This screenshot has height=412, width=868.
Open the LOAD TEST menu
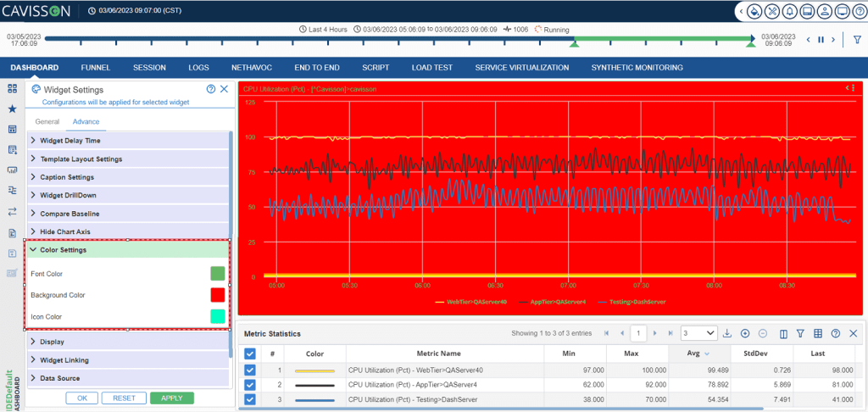[x=431, y=68]
